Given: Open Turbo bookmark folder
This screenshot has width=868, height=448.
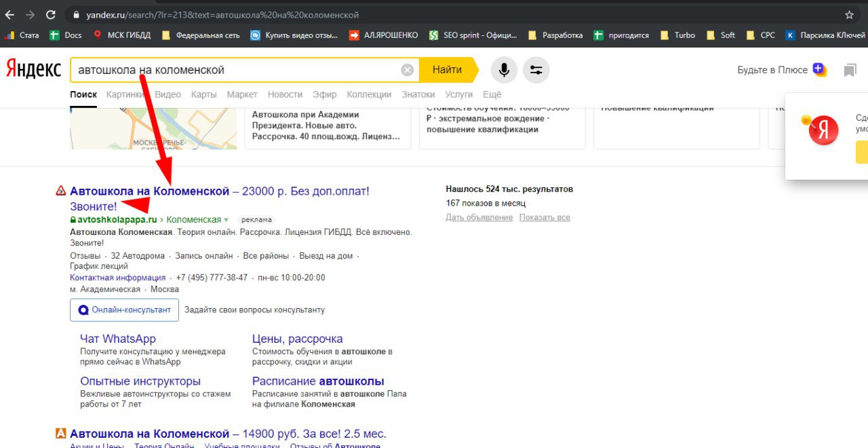Looking at the screenshot, I should pyautogui.click(x=677, y=35).
